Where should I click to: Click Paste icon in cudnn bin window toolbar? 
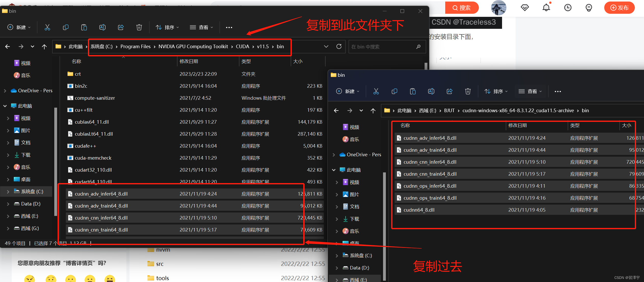coord(413,91)
